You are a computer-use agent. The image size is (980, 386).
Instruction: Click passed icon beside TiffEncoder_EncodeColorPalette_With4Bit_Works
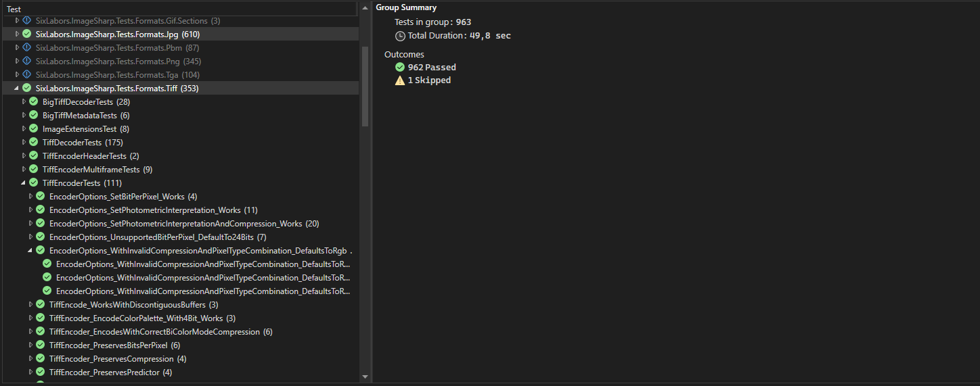coord(41,318)
